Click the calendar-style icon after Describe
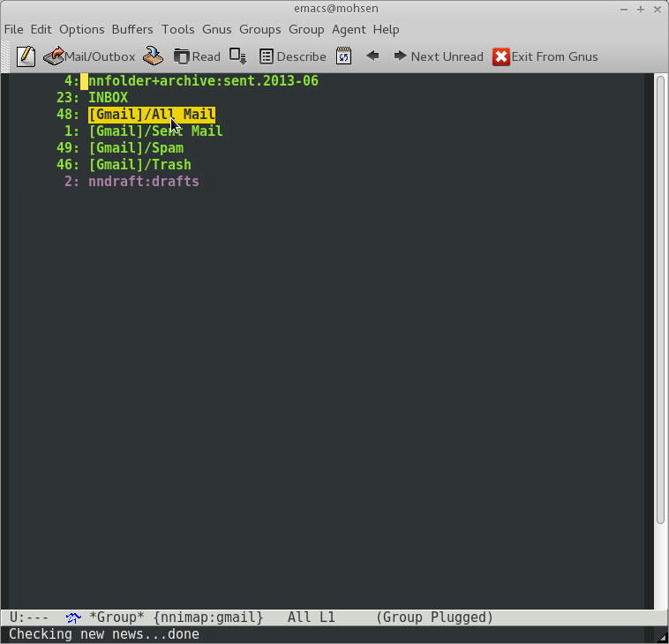 click(x=344, y=56)
